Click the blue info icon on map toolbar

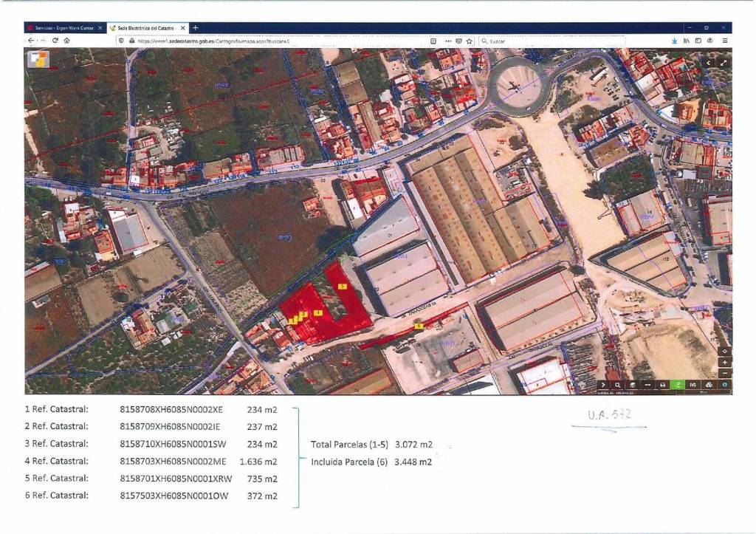click(x=724, y=385)
